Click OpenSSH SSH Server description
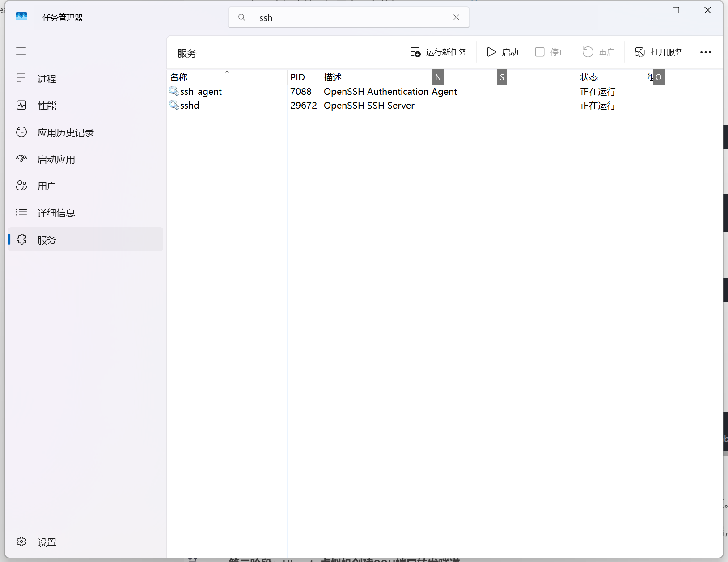 pos(369,105)
